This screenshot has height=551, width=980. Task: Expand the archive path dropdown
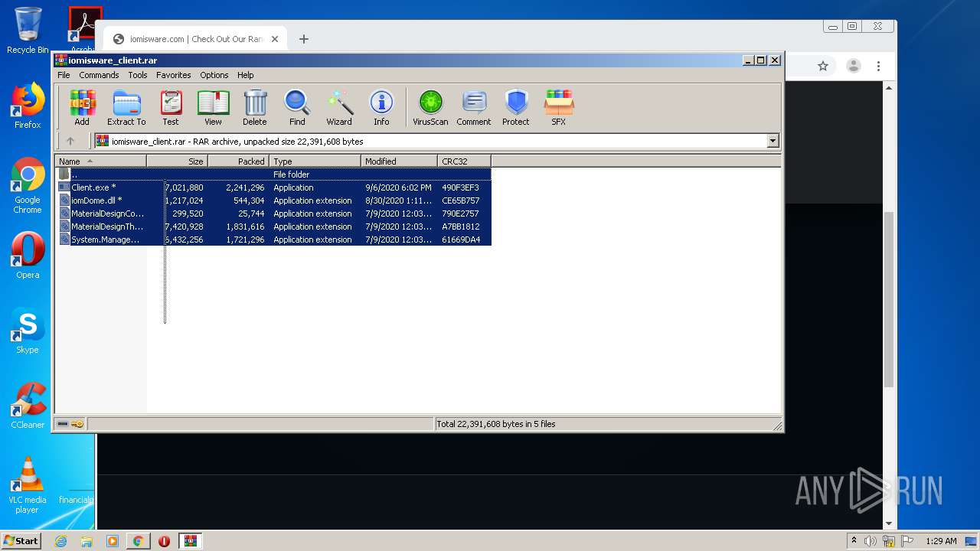(773, 141)
